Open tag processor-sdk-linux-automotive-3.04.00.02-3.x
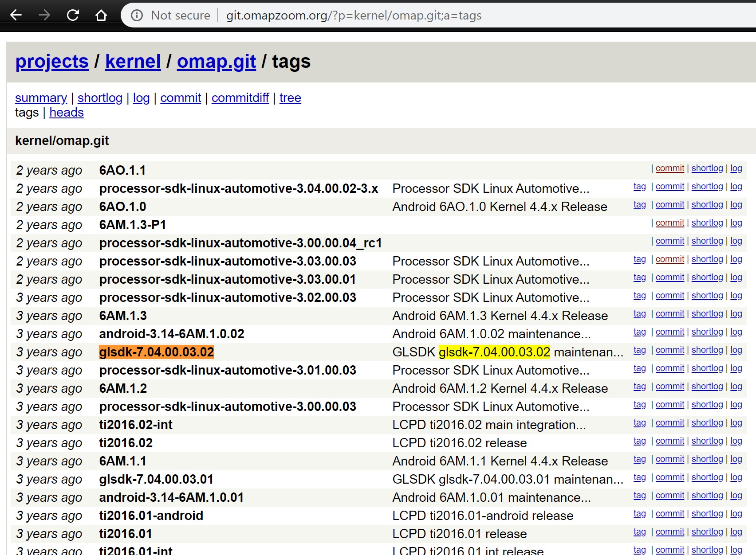 (239, 188)
